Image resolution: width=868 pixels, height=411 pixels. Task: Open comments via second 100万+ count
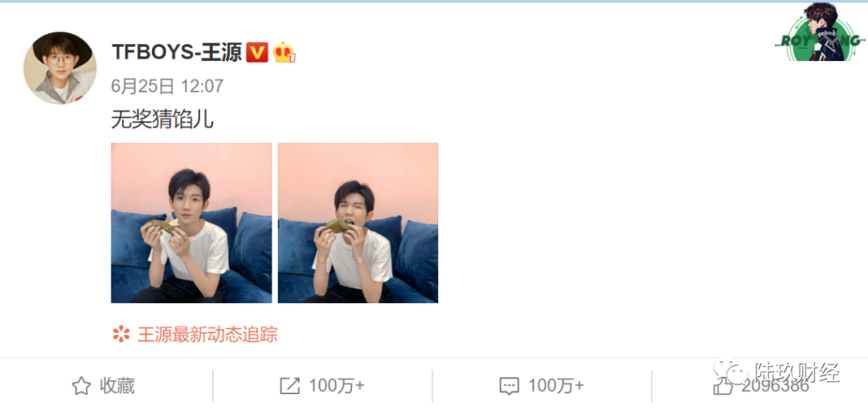coord(556,386)
